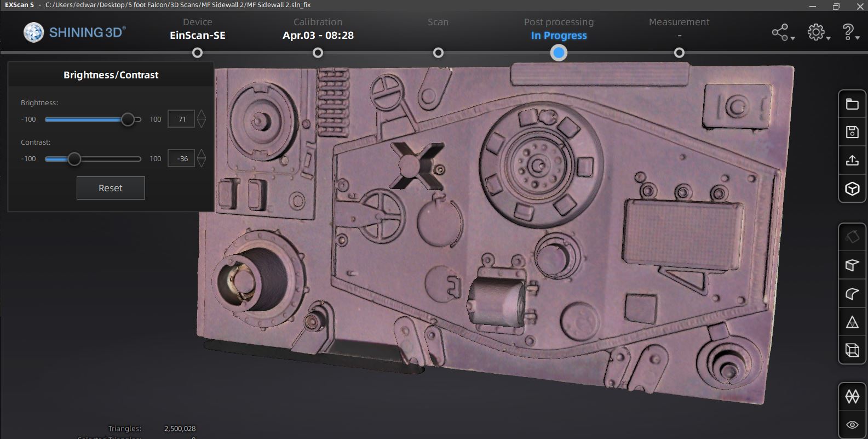Click the In Progress status text
Image resolution: width=868 pixels, height=439 pixels.
point(559,36)
